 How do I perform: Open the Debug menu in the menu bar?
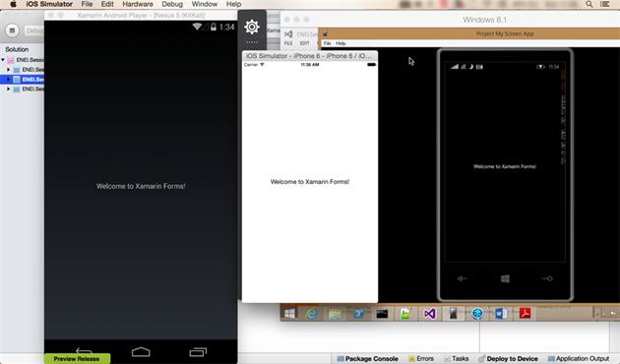172,4
